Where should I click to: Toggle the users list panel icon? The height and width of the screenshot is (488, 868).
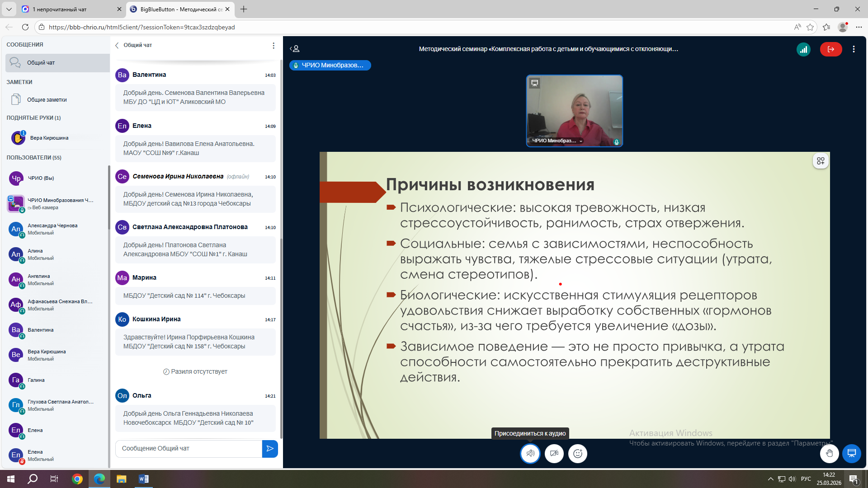click(x=295, y=49)
